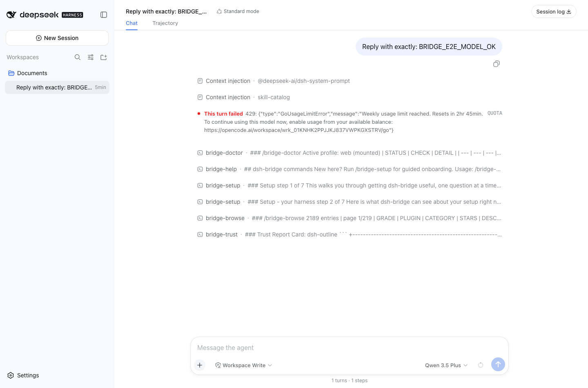Click the bridge-doctor terminal icon

[200, 153]
